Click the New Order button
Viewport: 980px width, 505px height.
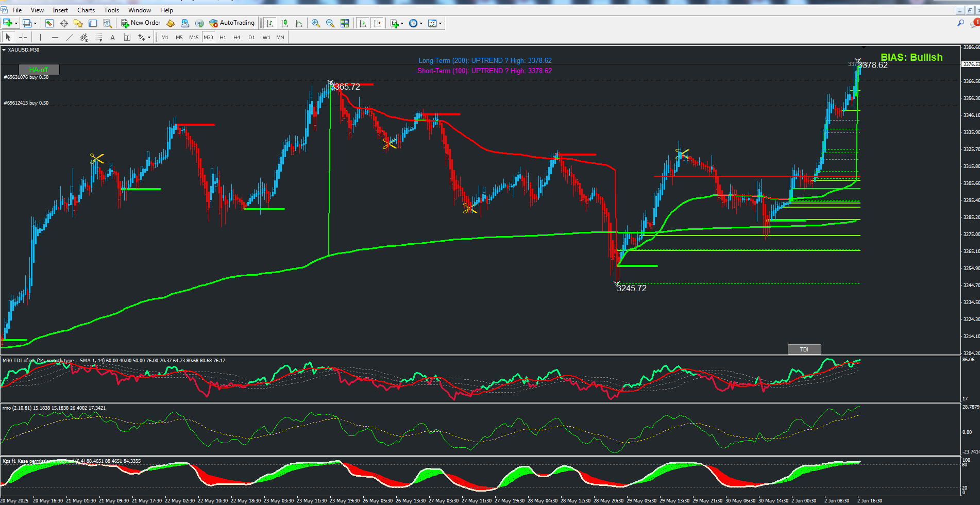141,23
